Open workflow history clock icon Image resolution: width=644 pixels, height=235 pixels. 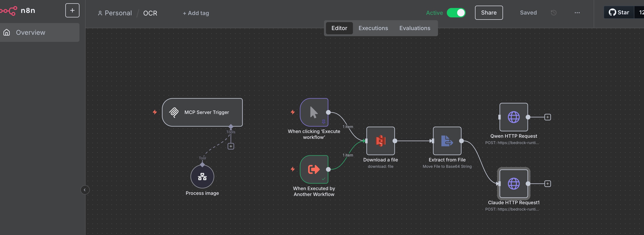[x=554, y=13]
